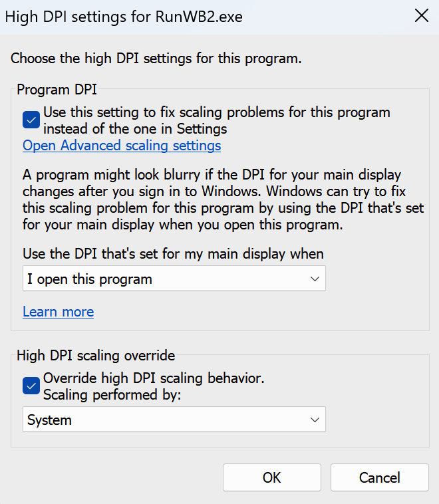The image size is (439, 504).
Task: Click the "High DPI settings for RunWB2.exe" title bar
Action: (x=124, y=17)
